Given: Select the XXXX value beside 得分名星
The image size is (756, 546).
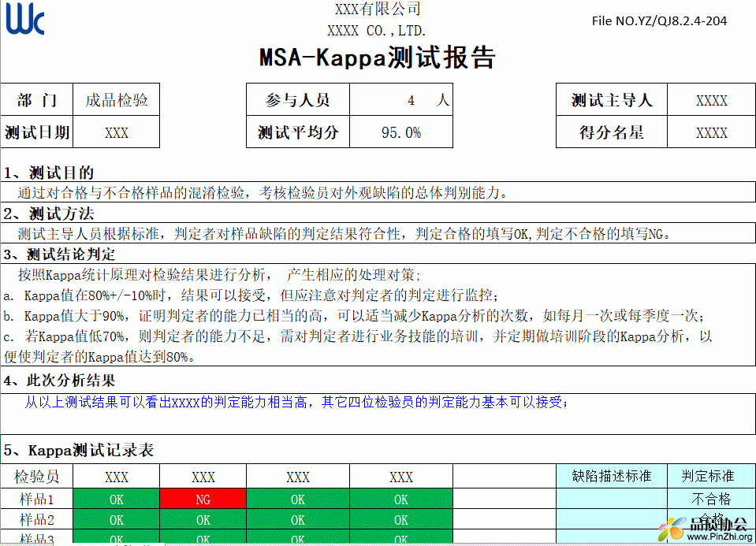Looking at the screenshot, I should pos(712,132).
